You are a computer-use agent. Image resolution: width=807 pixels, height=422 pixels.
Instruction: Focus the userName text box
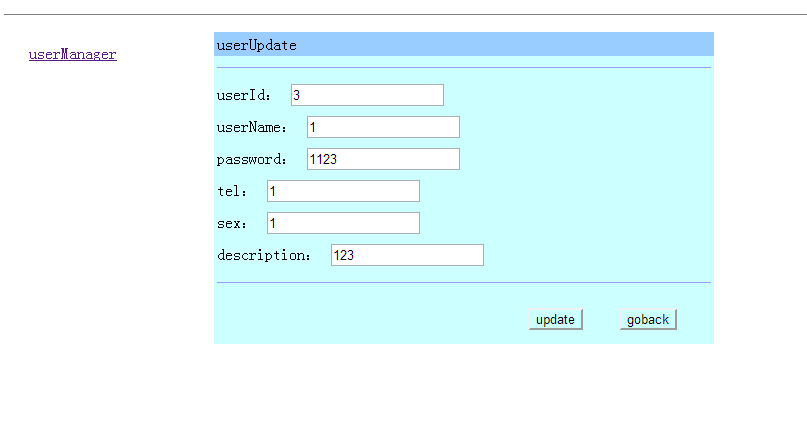point(383,127)
